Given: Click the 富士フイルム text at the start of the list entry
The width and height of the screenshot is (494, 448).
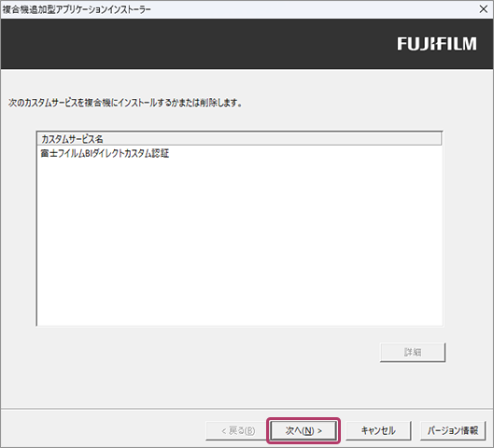Looking at the screenshot, I should (63, 153).
